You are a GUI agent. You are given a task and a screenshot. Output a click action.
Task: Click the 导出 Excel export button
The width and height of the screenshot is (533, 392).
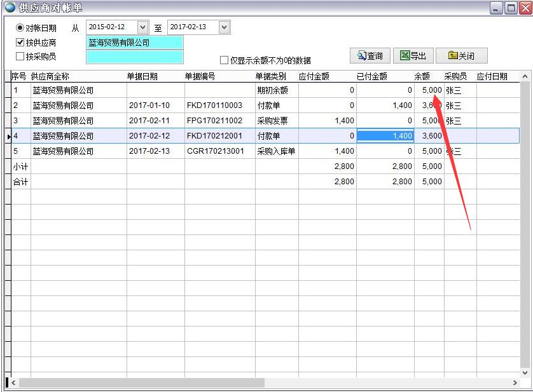coord(413,56)
